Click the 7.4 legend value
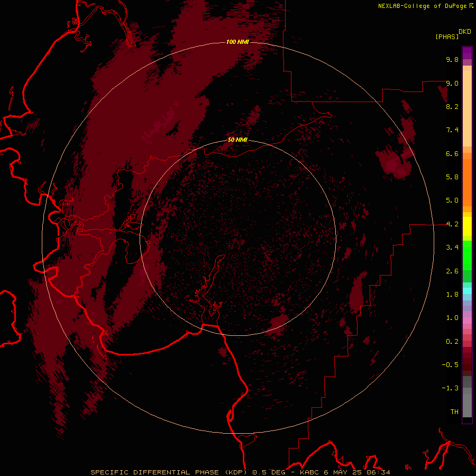 coord(452,130)
